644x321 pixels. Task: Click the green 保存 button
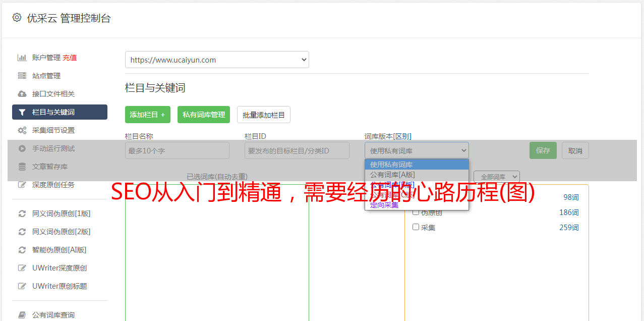[543, 150]
